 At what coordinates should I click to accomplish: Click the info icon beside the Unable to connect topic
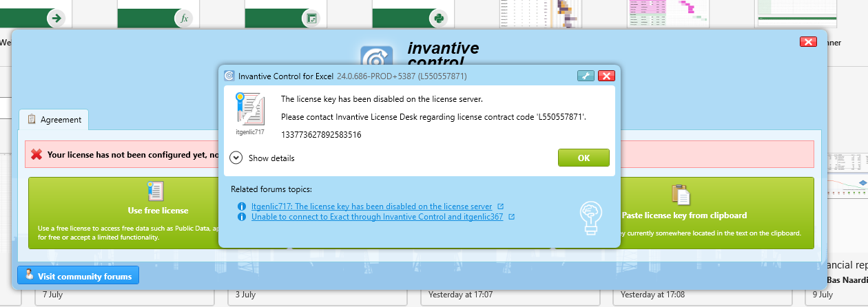pos(242,217)
